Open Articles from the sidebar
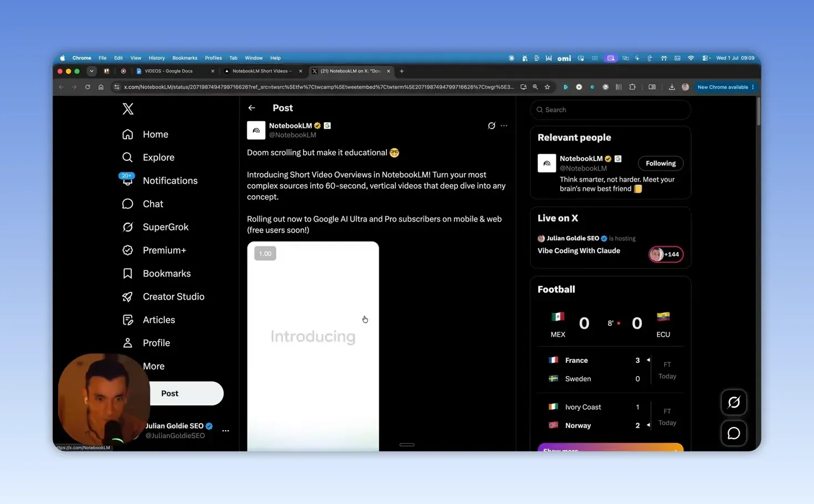814x504 pixels. (x=148, y=320)
